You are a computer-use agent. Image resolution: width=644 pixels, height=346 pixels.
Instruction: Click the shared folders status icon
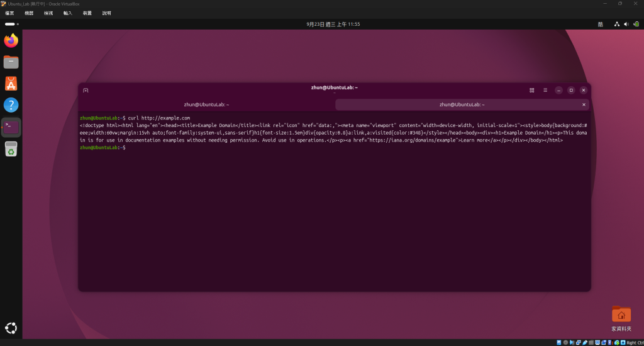coord(591,342)
